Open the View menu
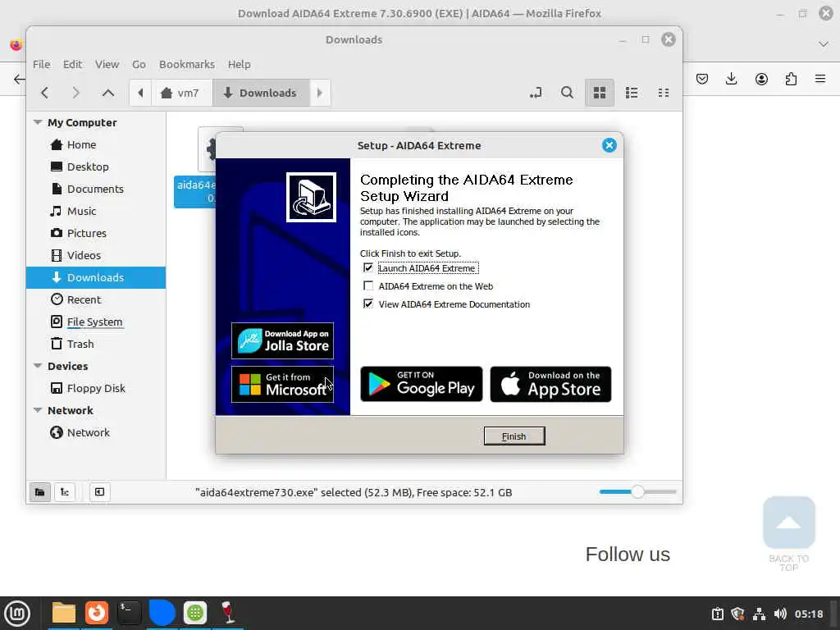 [x=107, y=64]
